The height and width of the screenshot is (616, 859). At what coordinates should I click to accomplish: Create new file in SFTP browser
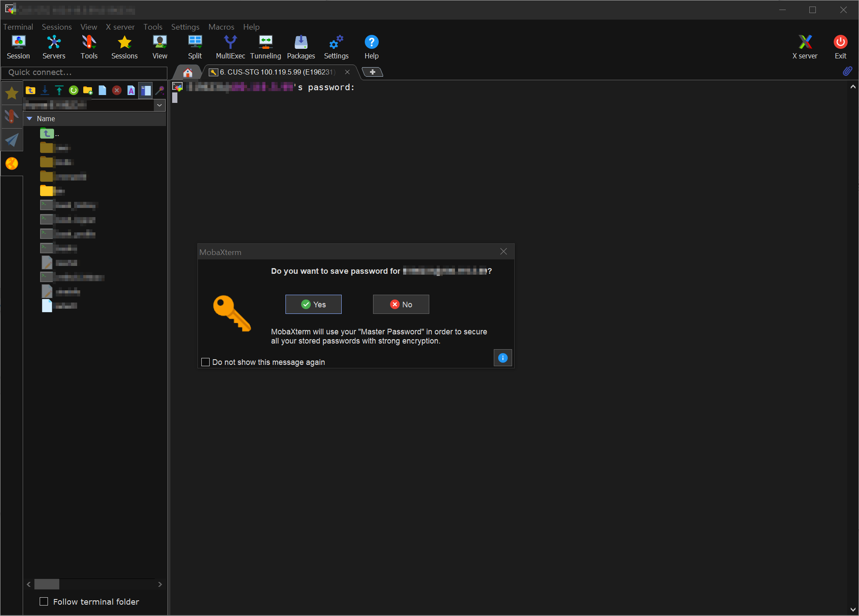pyautogui.click(x=102, y=90)
